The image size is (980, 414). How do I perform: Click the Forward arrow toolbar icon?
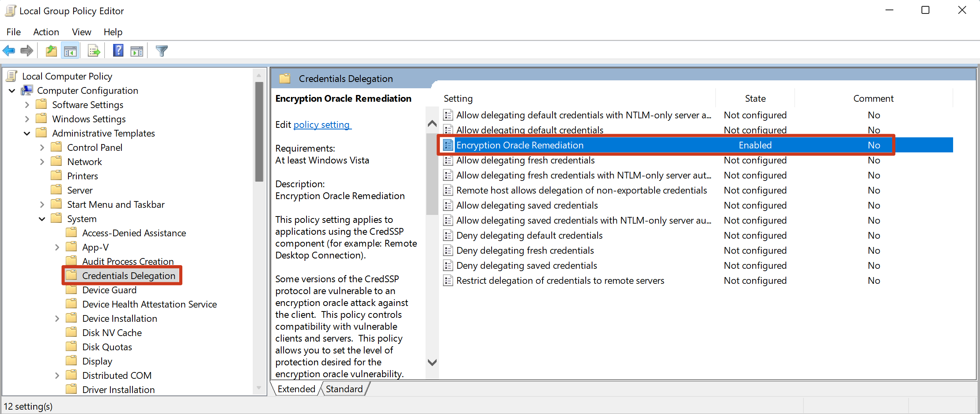pos(27,51)
